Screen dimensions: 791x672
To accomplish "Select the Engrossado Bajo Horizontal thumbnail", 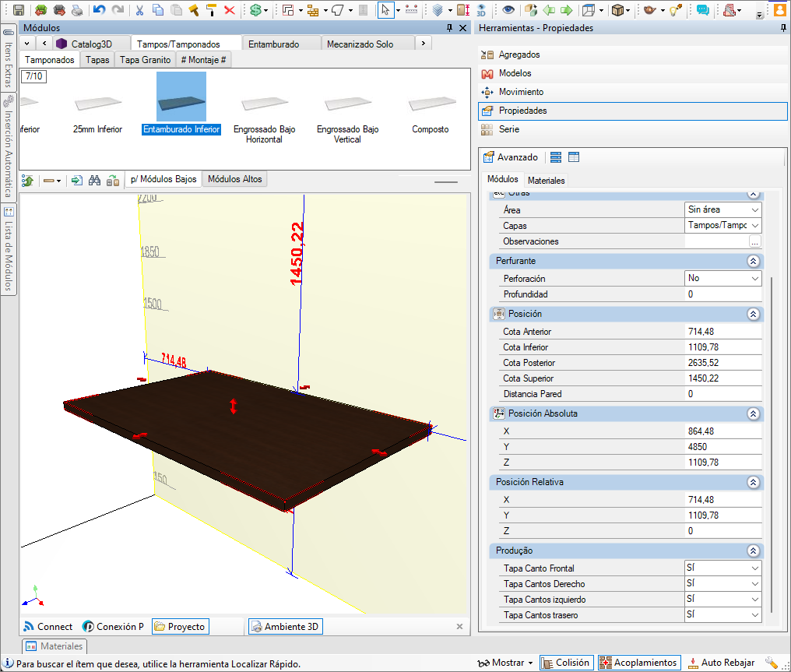I will 265,110.
